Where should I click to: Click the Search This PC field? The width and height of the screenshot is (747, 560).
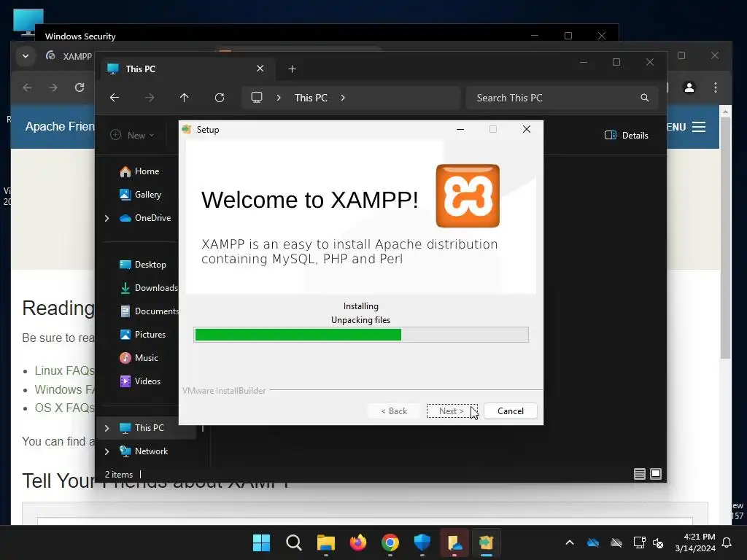click(x=562, y=98)
